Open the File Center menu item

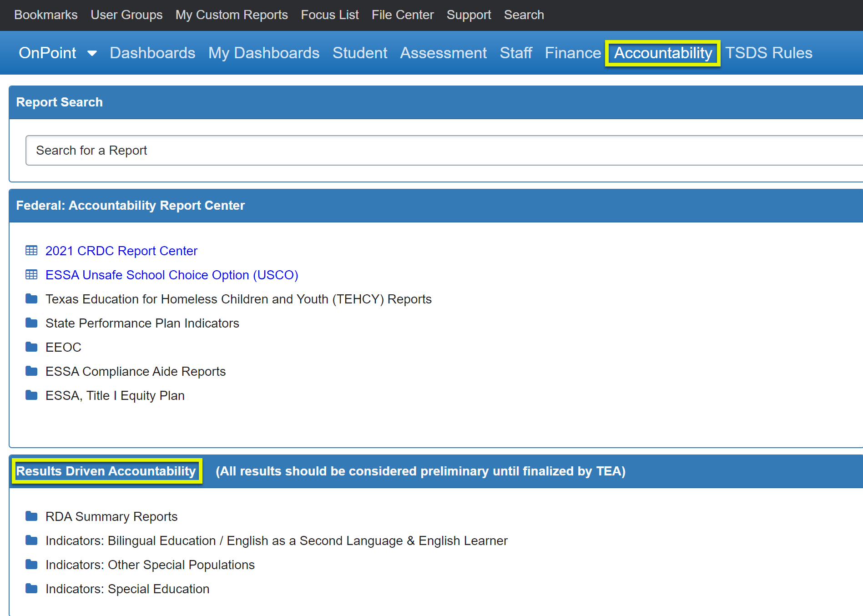point(402,15)
